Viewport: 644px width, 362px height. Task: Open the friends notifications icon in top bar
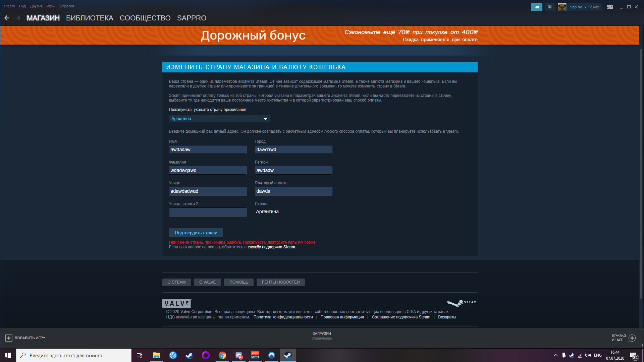[549, 7]
